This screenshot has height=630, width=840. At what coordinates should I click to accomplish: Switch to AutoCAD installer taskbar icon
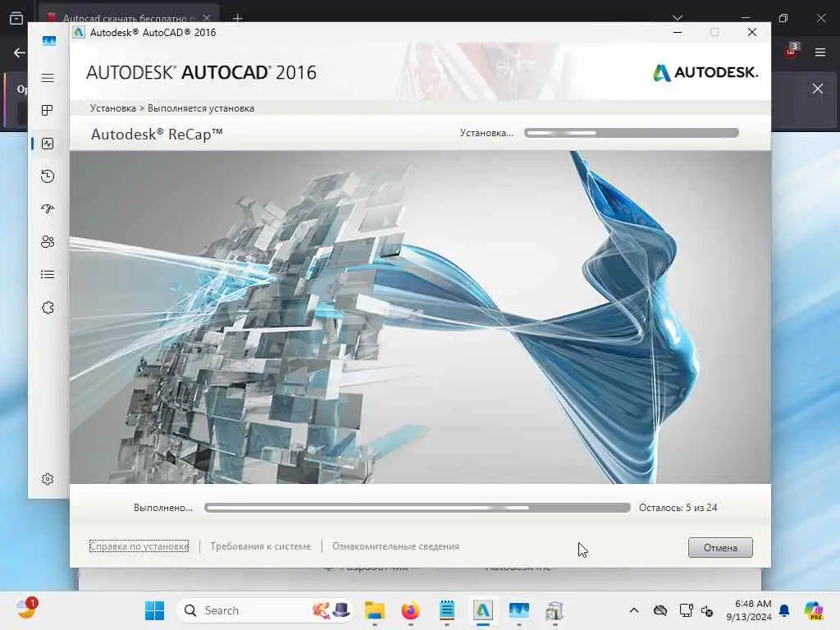(x=482, y=610)
